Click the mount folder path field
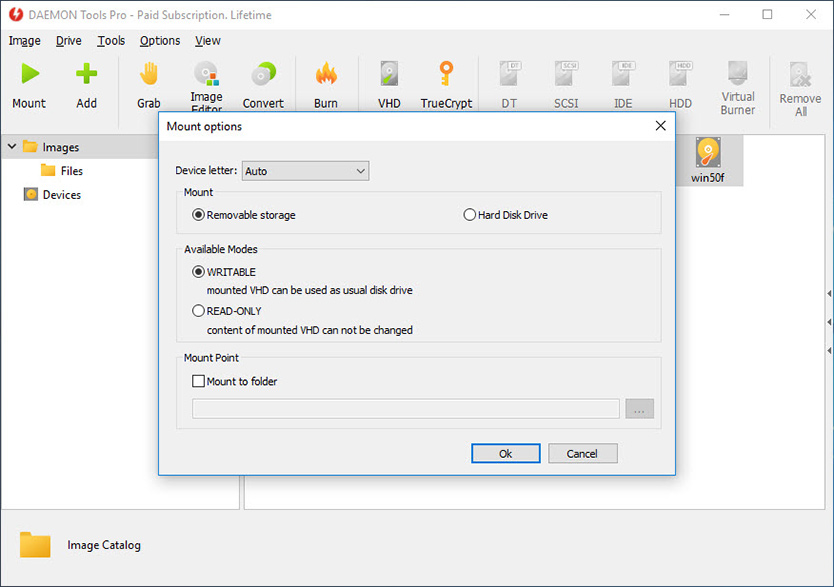This screenshot has height=587, width=834. pos(406,409)
